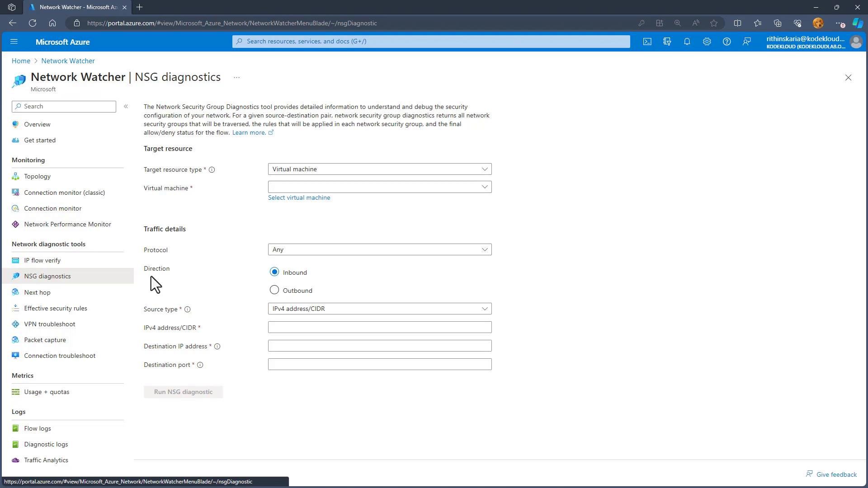Select the Outbound direction radio button

coord(274,290)
